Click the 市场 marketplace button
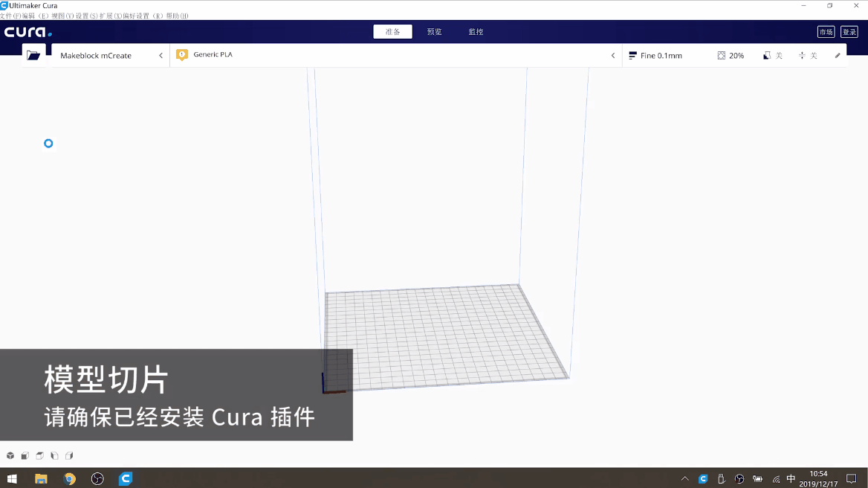Viewport: 868px width, 488px height. (x=826, y=32)
